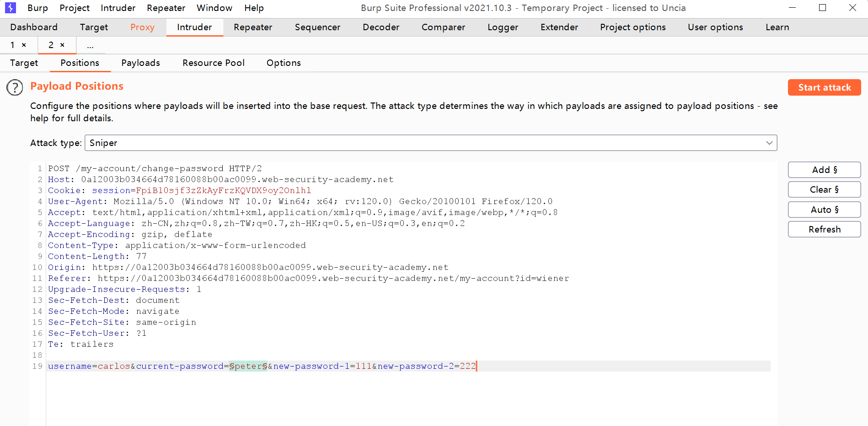The image size is (868, 426).
Task: Open the Options sub-tab
Action: (284, 63)
